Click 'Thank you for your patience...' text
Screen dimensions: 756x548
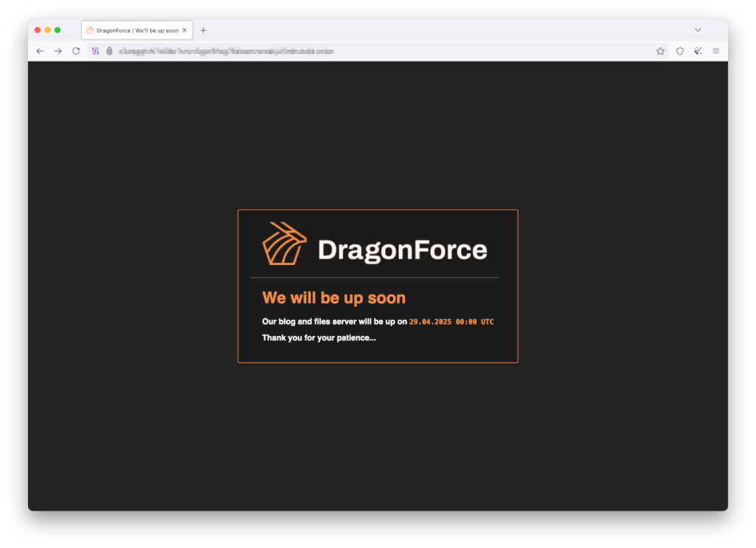click(319, 338)
